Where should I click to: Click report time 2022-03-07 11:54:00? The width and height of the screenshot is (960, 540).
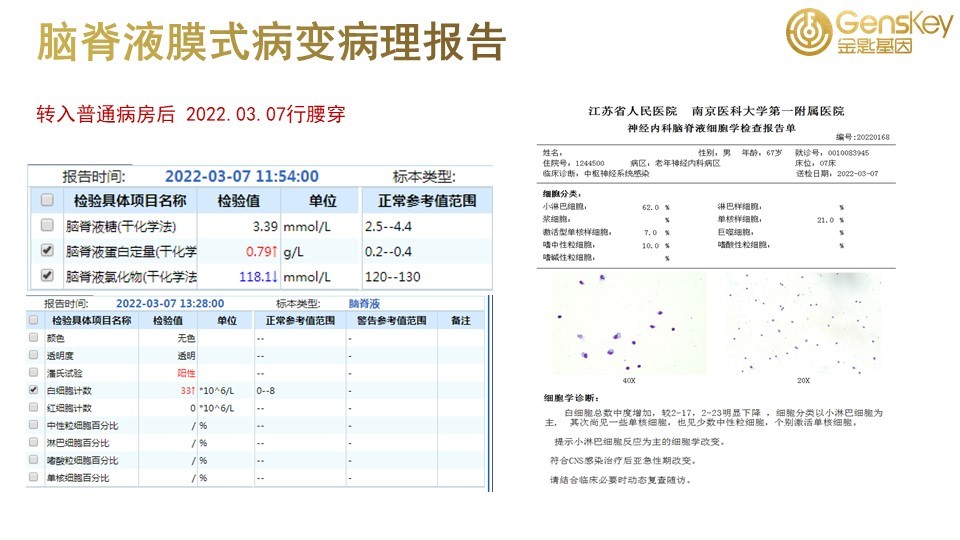(x=242, y=176)
